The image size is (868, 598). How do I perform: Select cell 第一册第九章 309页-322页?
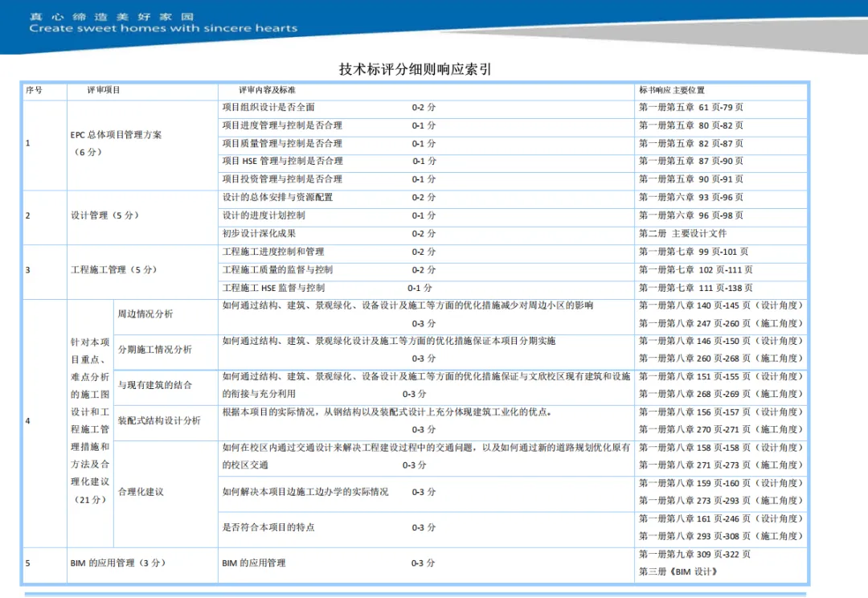coord(694,555)
